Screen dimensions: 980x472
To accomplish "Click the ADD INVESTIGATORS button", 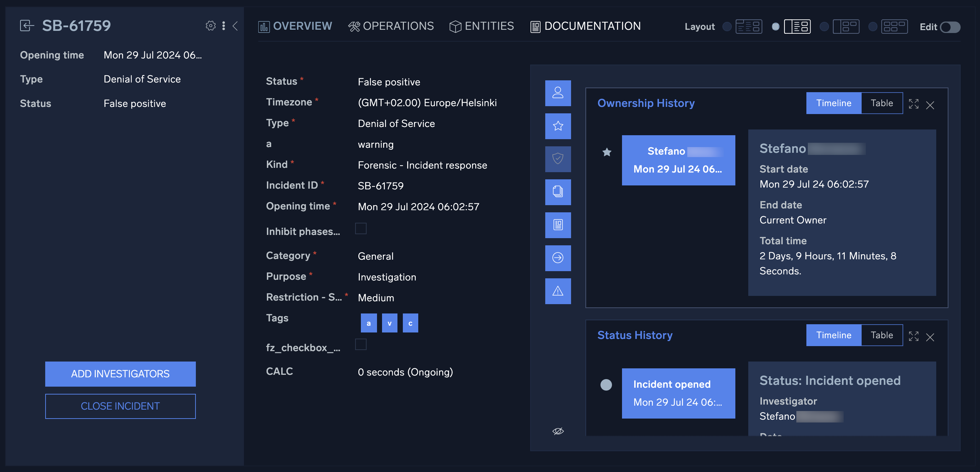I will [x=120, y=374].
